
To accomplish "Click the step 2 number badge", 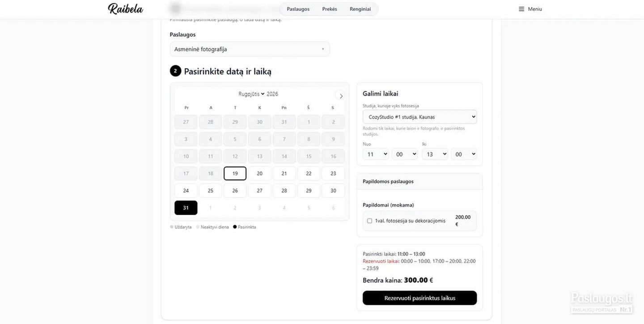I will 175,71.
